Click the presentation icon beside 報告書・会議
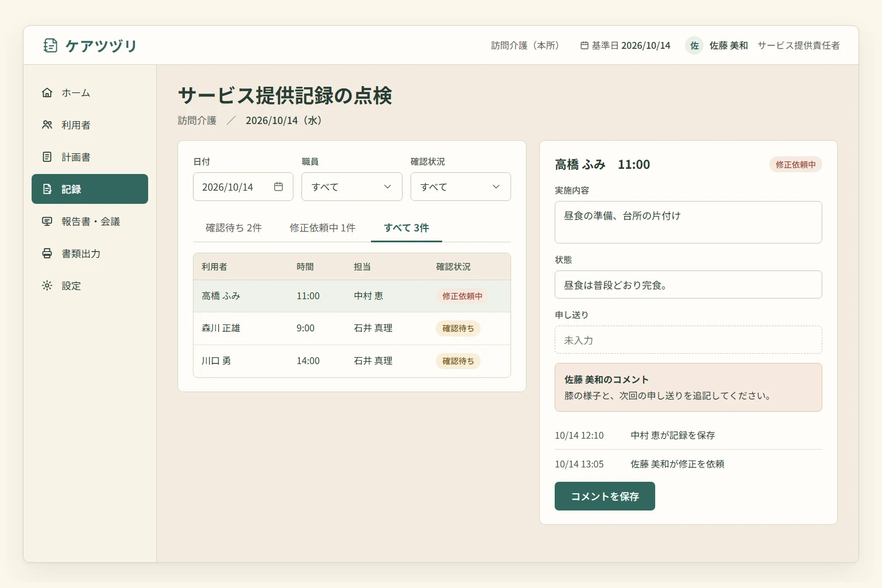This screenshot has height=588, width=882. tap(47, 221)
